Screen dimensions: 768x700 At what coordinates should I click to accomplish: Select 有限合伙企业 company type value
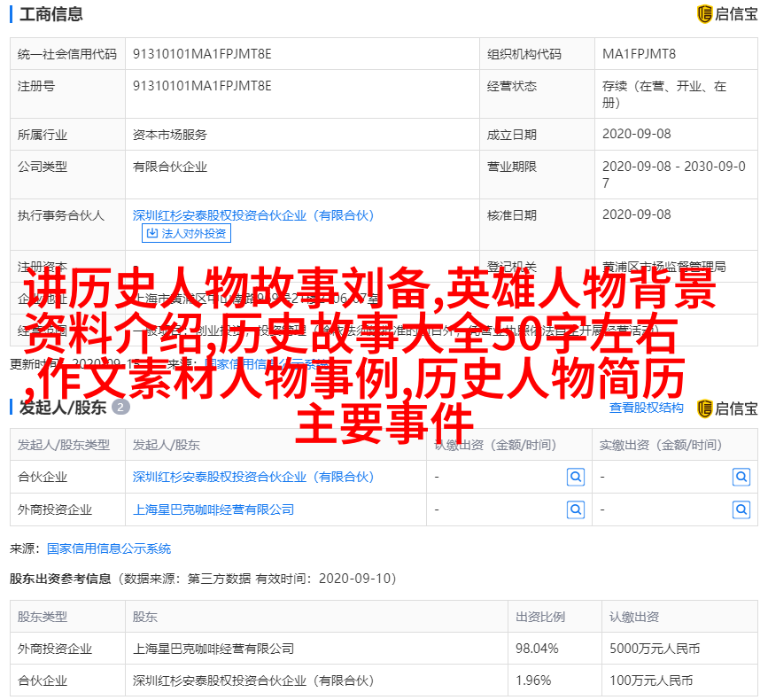[x=169, y=167]
